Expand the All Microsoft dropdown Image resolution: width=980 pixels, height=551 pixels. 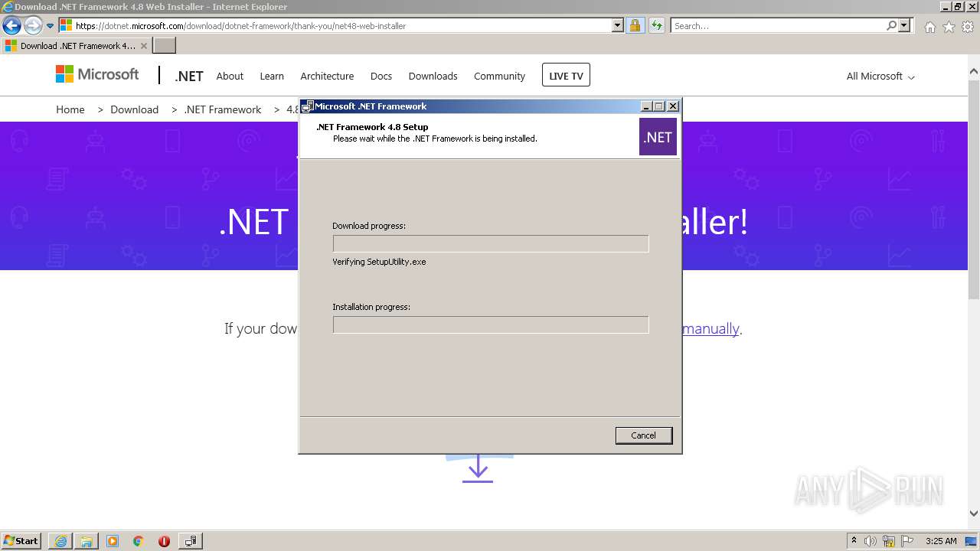[x=880, y=76]
